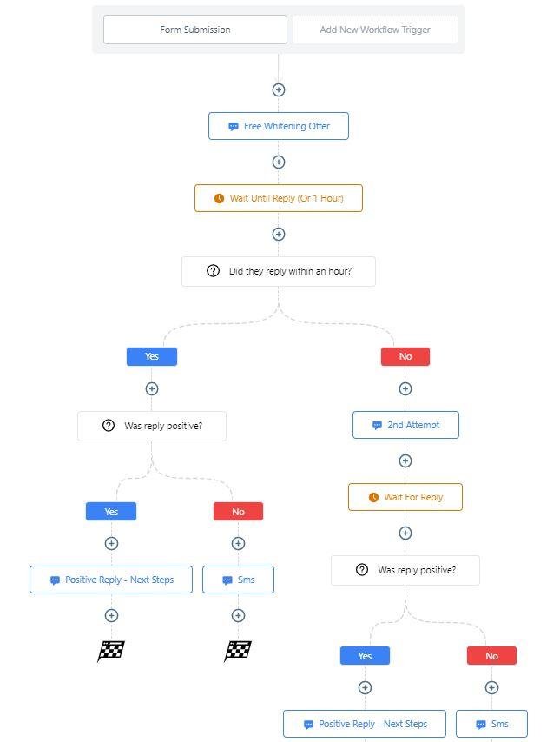Select Did they reply within an hour condition
This screenshot has width=560, height=742.
click(x=279, y=271)
